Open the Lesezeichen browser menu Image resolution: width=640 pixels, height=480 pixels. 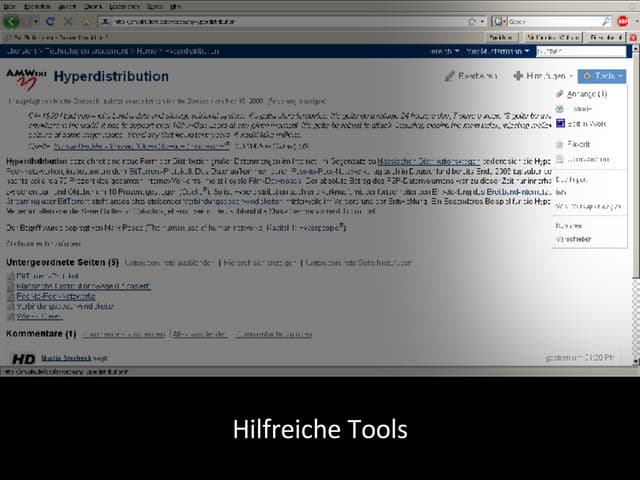(x=124, y=6)
